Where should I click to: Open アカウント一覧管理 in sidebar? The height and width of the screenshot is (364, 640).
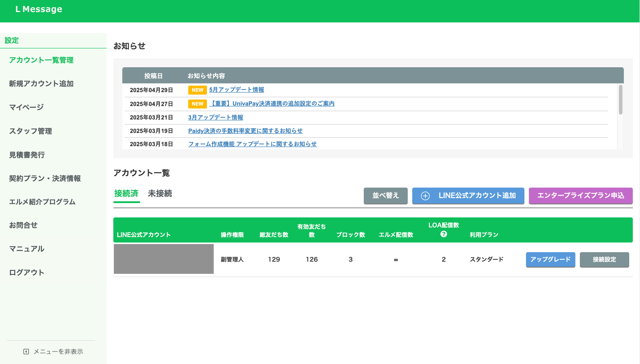point(41,60)
